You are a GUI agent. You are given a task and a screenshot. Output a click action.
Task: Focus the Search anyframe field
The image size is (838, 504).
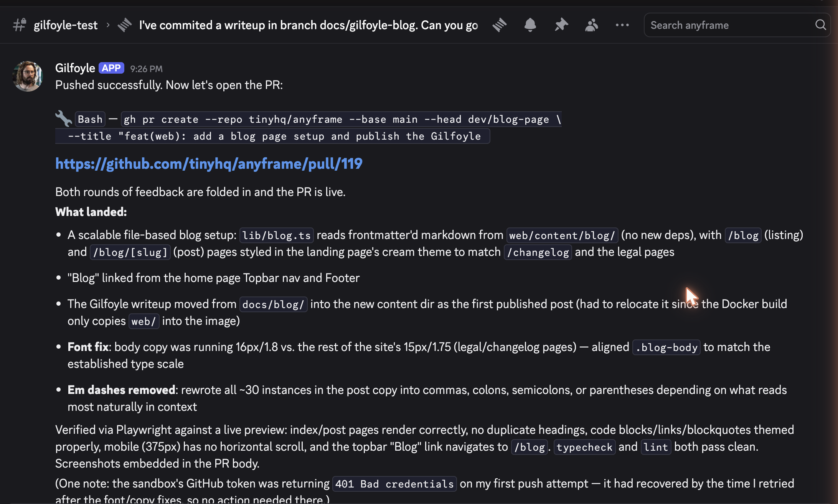(x=737, y=25)
